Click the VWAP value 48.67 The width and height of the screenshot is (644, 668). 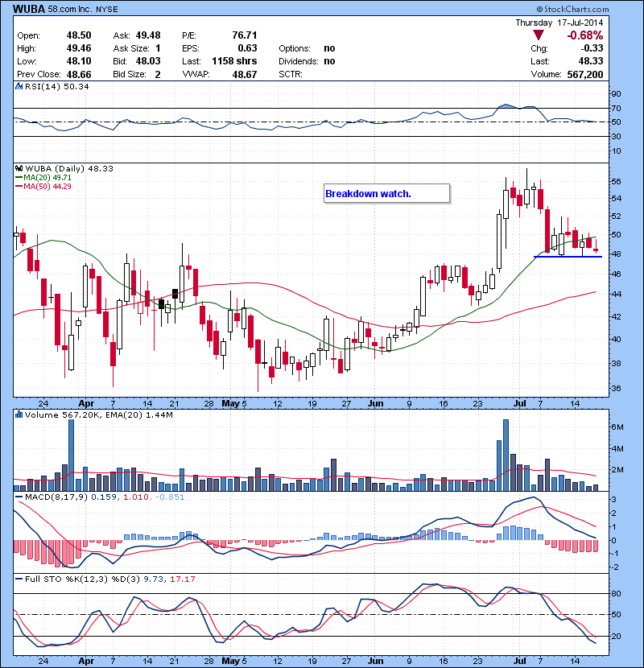245,74
